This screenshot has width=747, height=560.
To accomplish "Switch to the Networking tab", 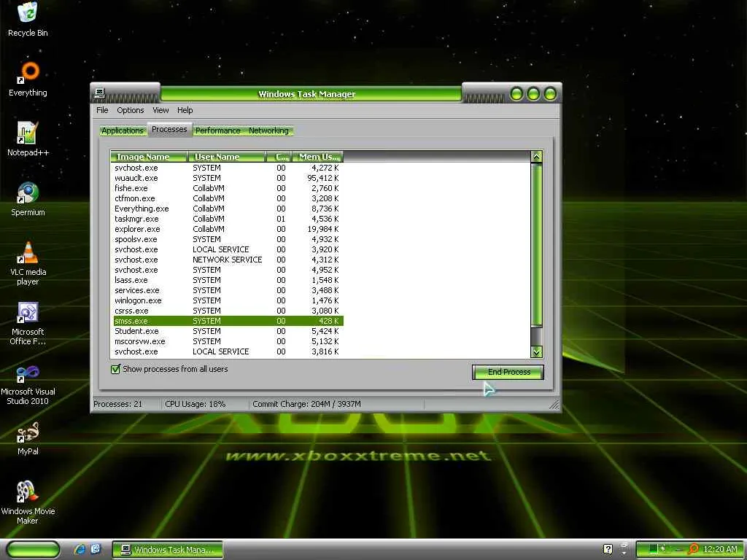I will click(268, 131).
